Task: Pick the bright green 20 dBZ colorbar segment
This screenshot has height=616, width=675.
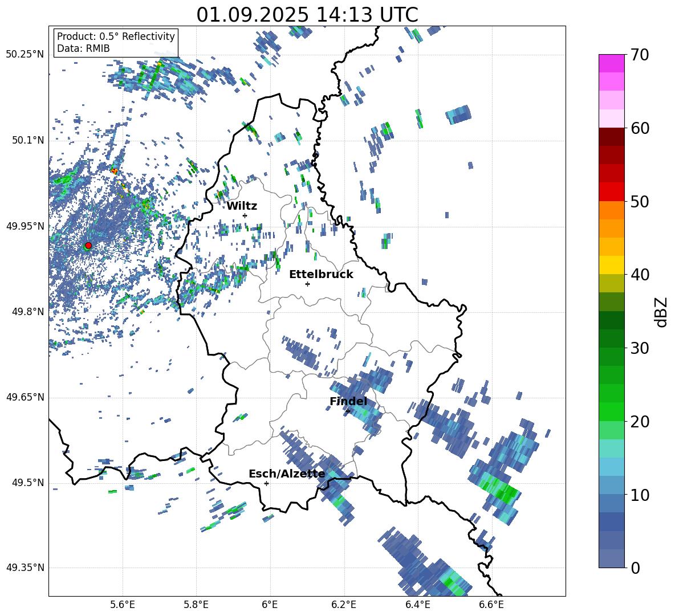Action: tap(611, 411)
